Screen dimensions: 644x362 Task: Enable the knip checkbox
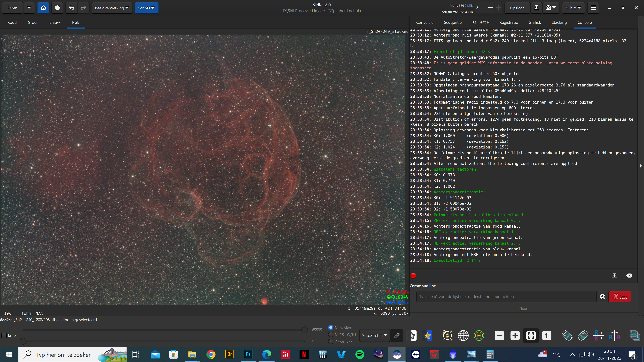[x=4, y=336]
